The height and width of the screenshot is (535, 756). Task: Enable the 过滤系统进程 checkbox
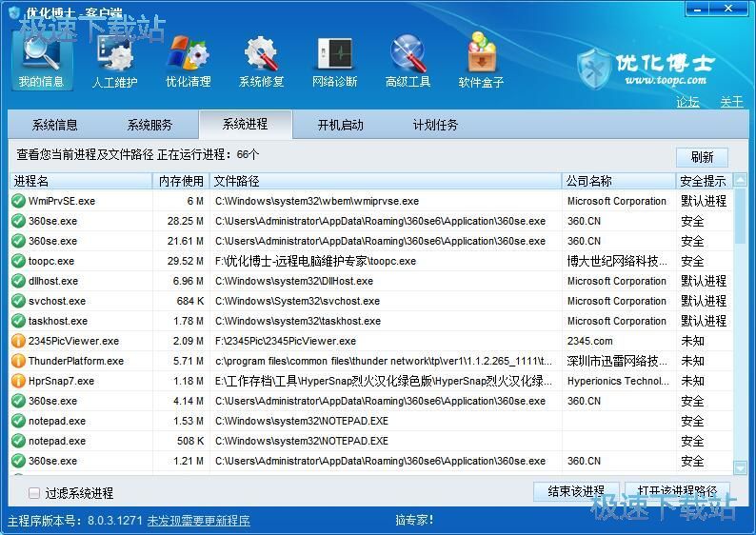tap(33, 493)
